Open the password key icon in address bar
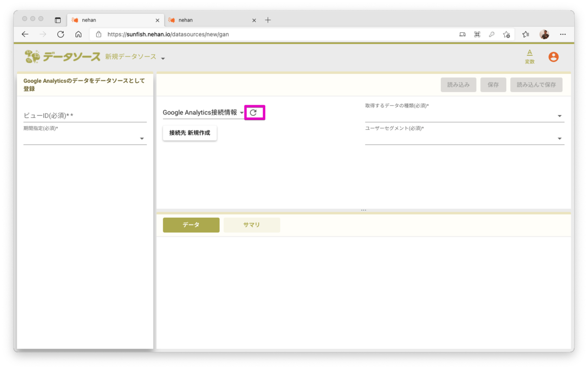588x369 pixels. 492,34
